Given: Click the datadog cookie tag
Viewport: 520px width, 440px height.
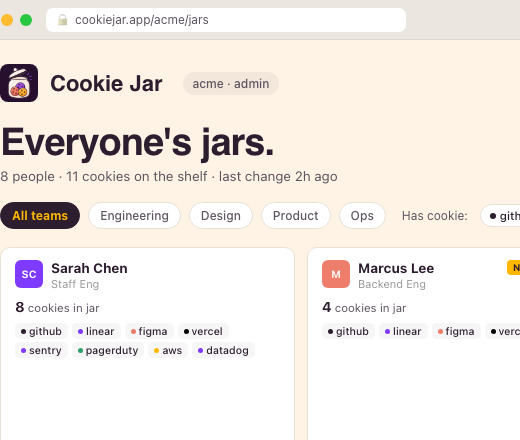Looking at the screenshot, I should tap(223, 350).
